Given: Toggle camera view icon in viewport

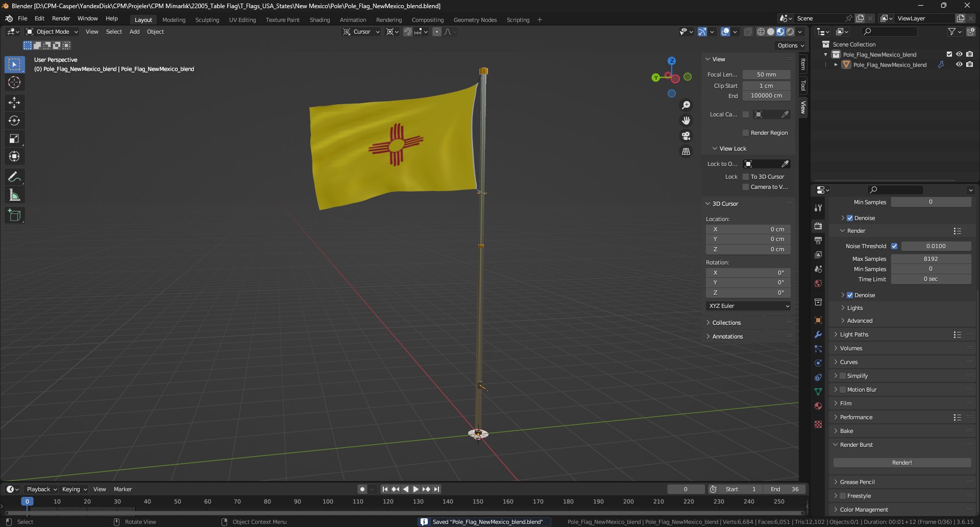Looking at the screenshot, I should [x=686, y=136].
